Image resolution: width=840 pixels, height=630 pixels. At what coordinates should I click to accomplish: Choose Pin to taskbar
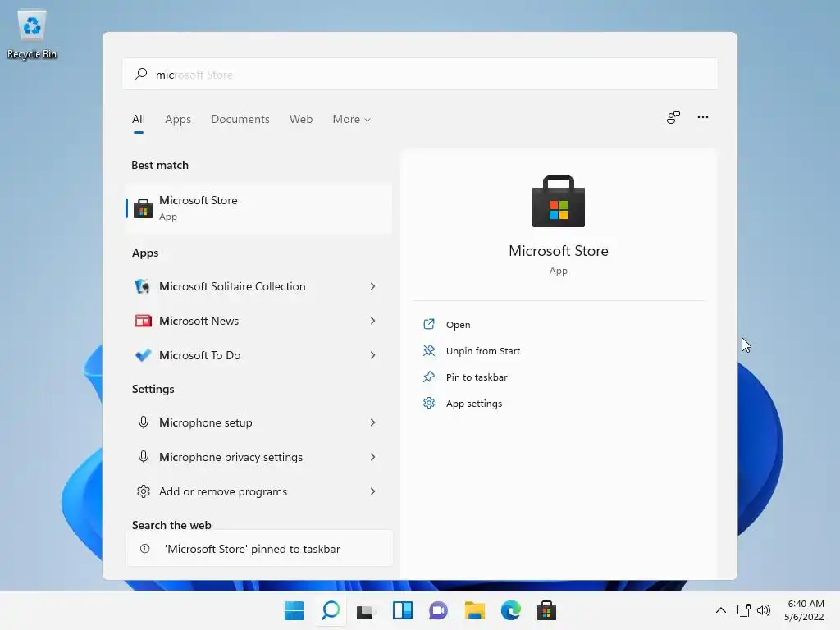tap(477, 377)
